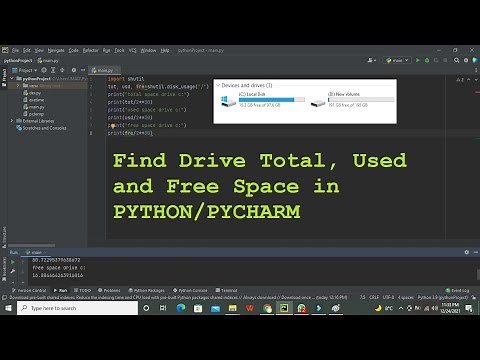Click the 4 spaces indent setting
This screenshot has width=480, height=360.
click(x=406, y=297)
